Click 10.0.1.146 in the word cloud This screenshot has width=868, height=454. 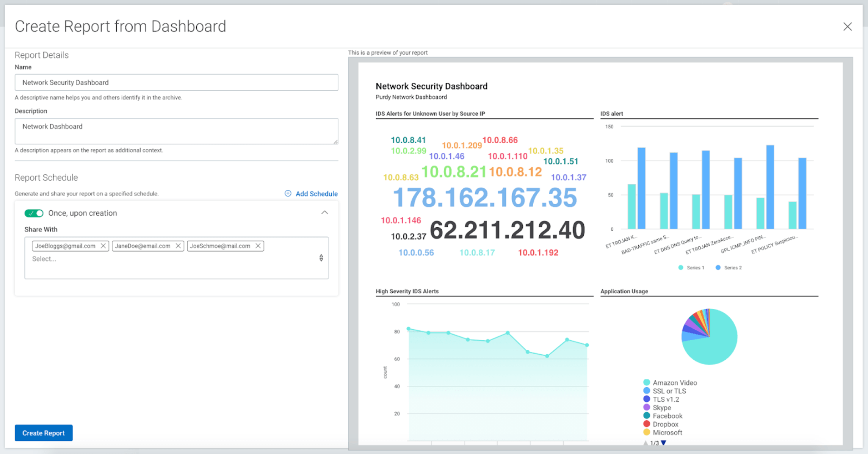point(401,221)
